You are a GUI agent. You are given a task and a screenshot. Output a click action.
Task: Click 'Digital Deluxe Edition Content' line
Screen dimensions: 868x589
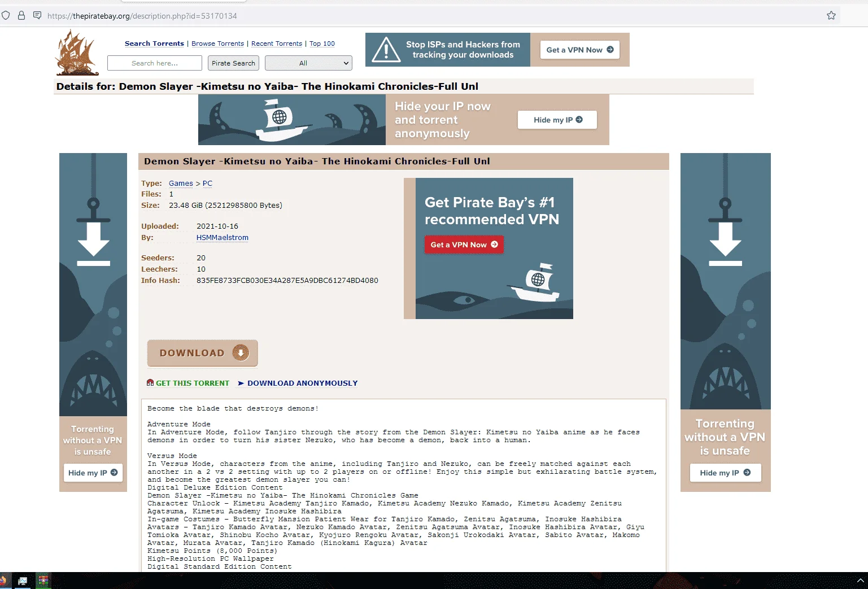click(215, 487)
